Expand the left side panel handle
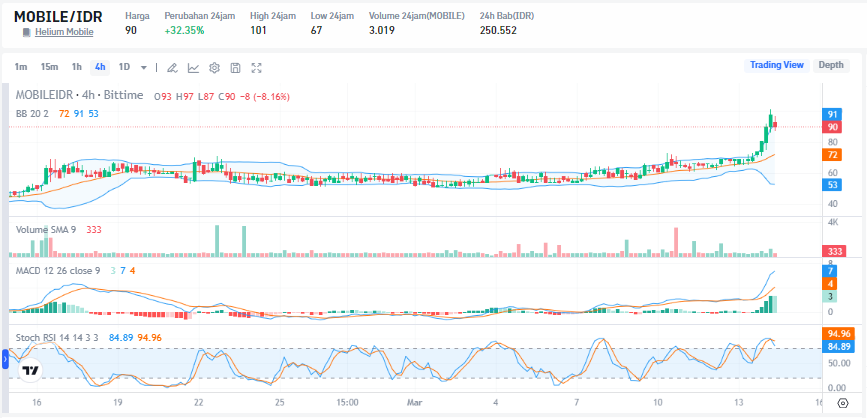The width and height of the screenshot is (867, 418). [4, 357]
